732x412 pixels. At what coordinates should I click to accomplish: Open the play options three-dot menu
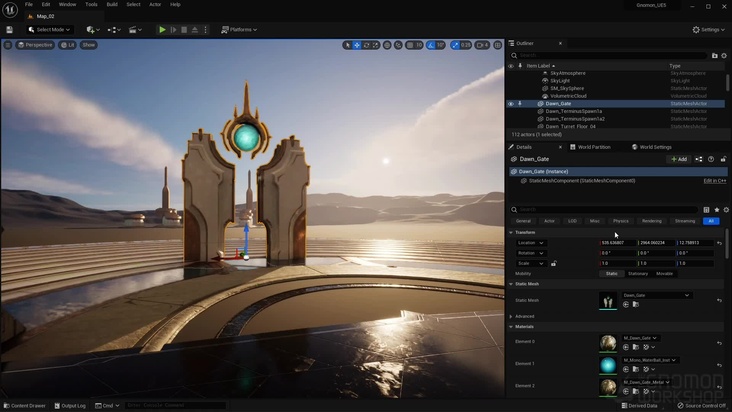click(205, 30)
